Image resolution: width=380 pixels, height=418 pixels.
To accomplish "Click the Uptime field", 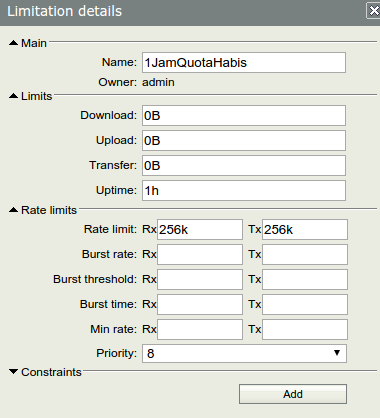I will [x=244, y=191].
